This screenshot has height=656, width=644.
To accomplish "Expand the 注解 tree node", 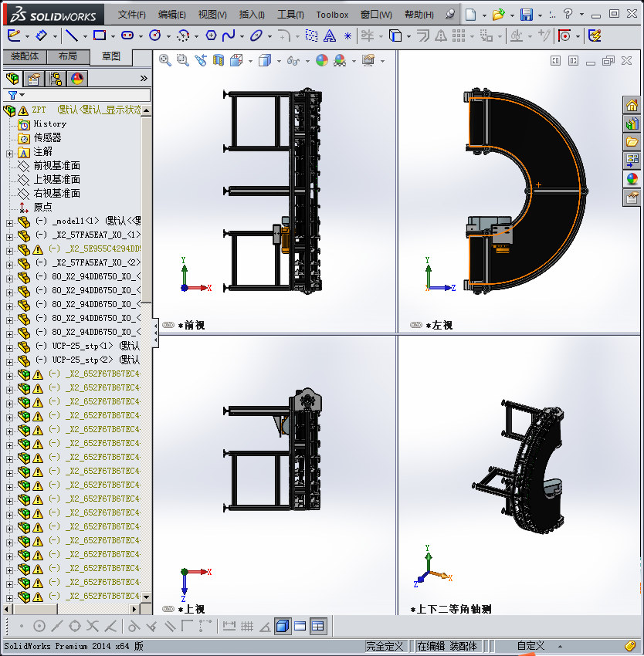I will 9,154.
